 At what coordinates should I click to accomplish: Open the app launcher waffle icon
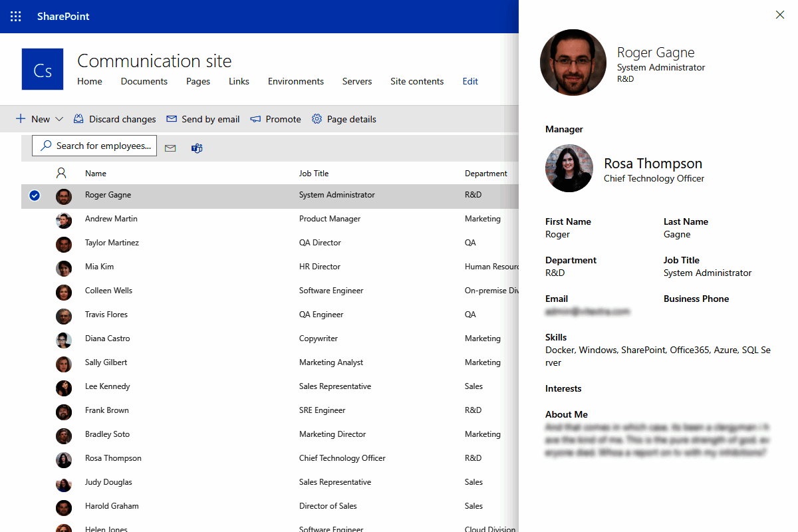pos(15,16)
